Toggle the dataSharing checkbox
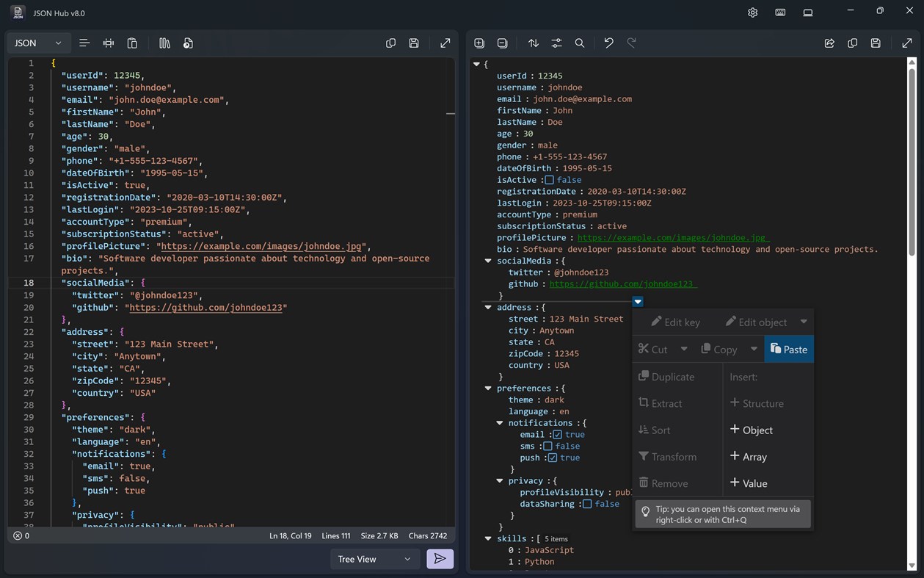924x578 pixels. pos(587,504)
